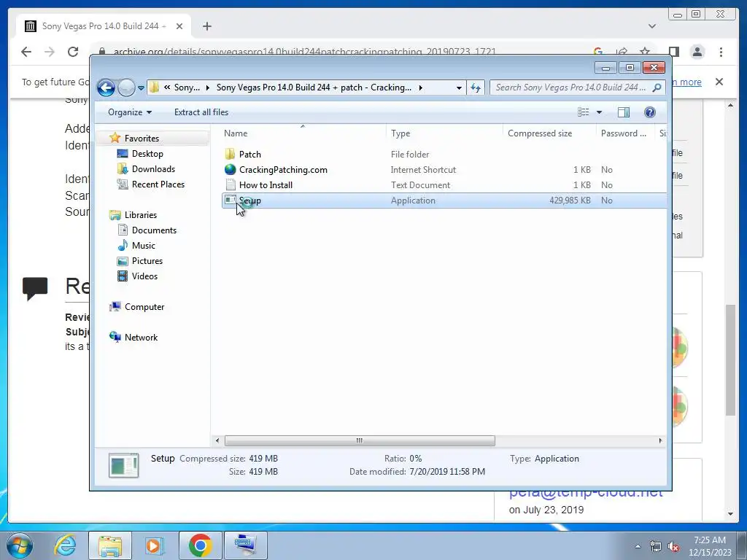Click the Change your view icon

coord(583,112)
